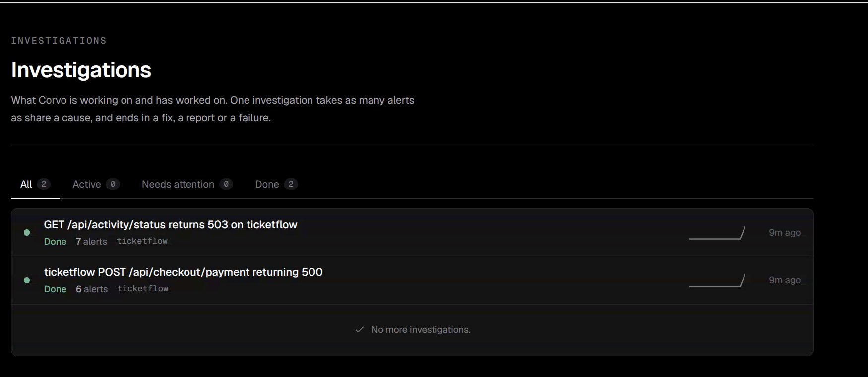Select the Needs attention tab
The width and height of the screenshot is (868, 377).
click(x=187, y=184)
